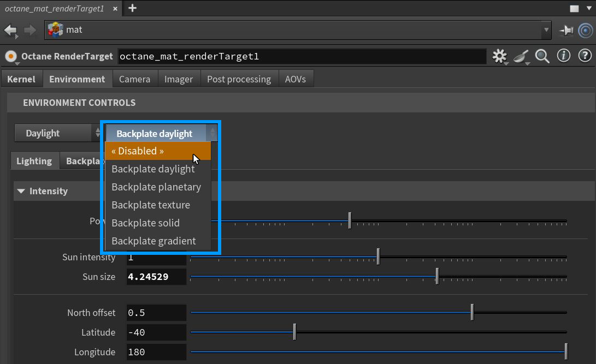
Task: Open the gear settings menu
Action: point(499,56)
